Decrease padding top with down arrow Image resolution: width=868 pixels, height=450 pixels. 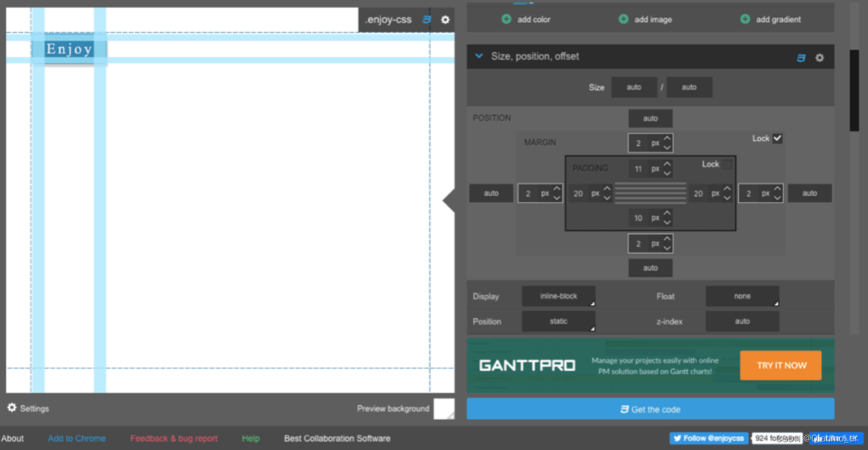[x=667, y=173]
